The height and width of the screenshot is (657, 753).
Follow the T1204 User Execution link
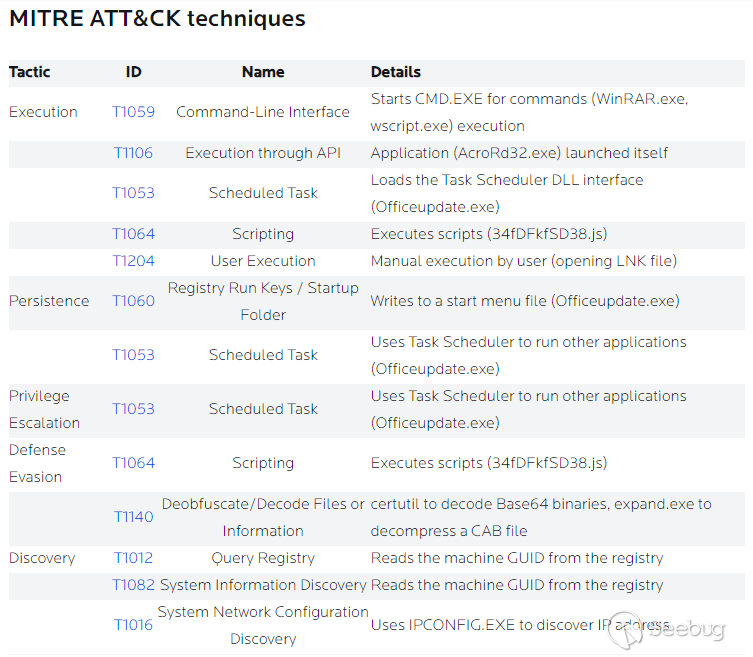[133, 261]
